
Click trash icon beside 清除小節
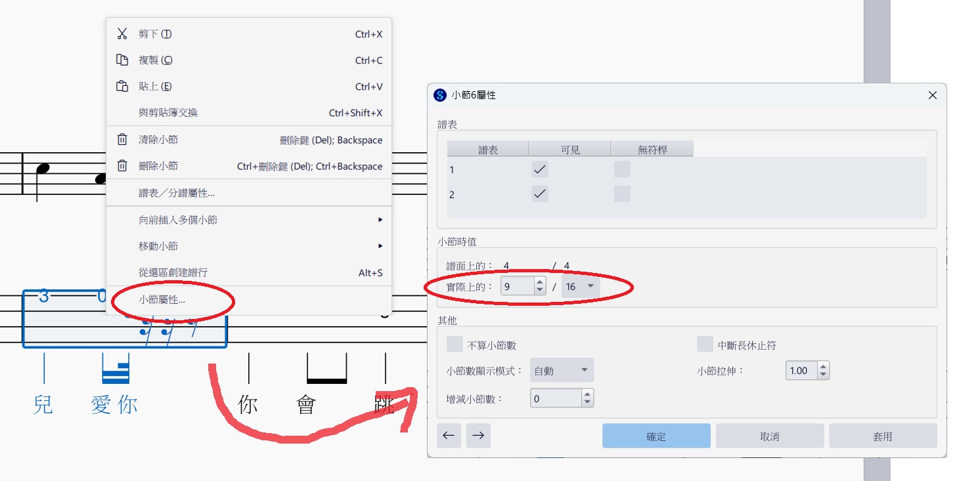pos(122,140)
